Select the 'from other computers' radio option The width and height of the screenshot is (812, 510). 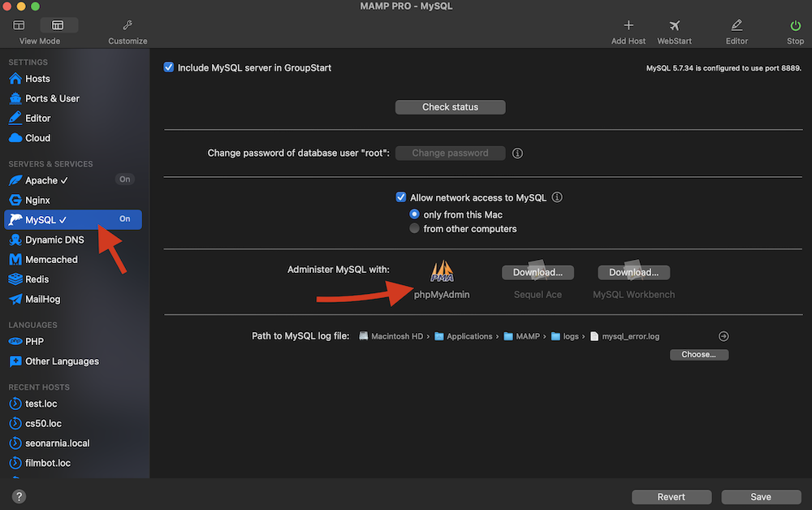[x=415, y=228]
